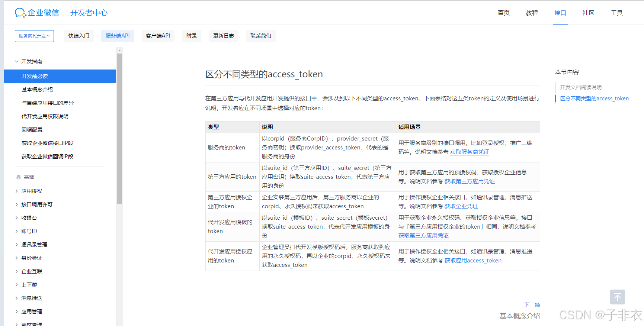Expand the 企业互联 tree item
This screenshot has height=326, width=644.
(x=16, y=271)
